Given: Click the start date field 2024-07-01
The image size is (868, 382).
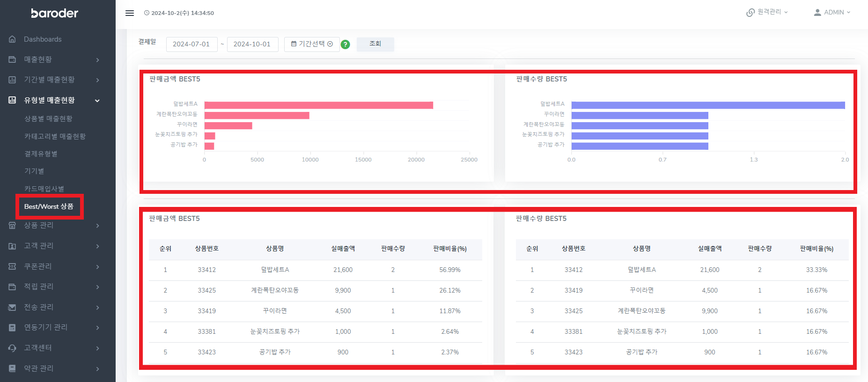Looking at the screenshot, I should tap(191, 44).
